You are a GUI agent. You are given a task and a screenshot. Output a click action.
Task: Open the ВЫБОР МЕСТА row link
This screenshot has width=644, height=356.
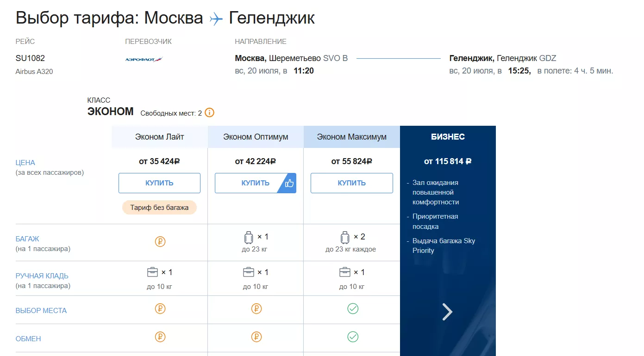(x=41, y=311)
